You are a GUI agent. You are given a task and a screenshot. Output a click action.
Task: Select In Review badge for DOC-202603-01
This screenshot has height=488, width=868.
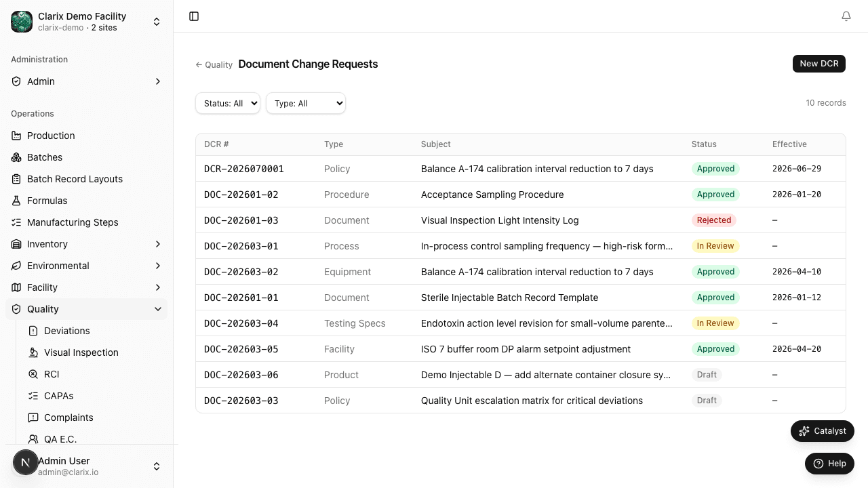(x=715, y=246)
